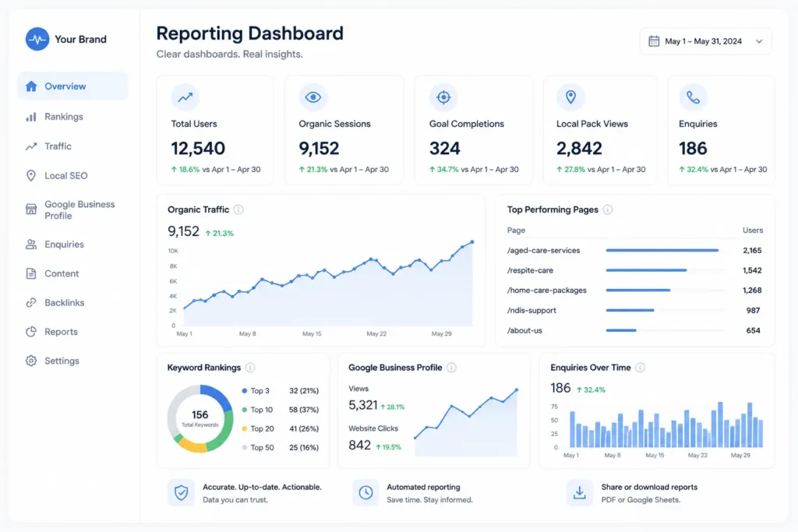The image size is (798, 532).
Task: Click the Organic Sessions eye icon
Action: point(313,97)
